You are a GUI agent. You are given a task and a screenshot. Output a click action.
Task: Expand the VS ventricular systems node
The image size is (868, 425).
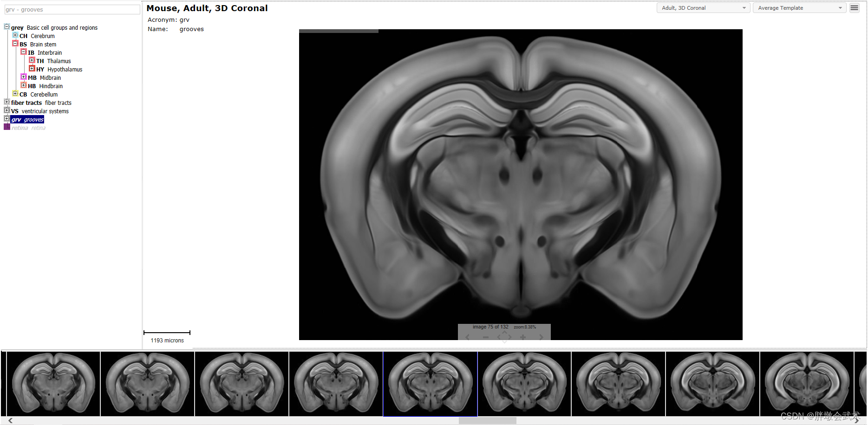[x=7, y=110]
